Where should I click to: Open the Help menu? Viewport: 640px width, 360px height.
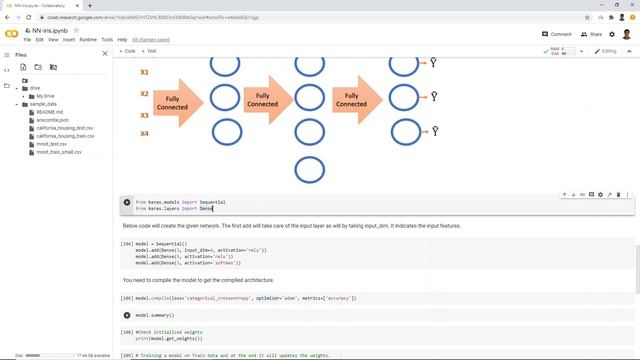(122, 40)
